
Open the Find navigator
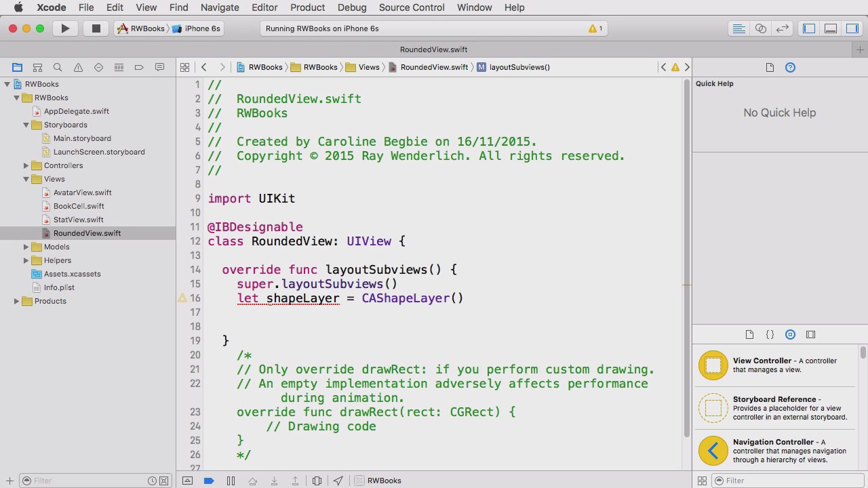tap(58, 67)
